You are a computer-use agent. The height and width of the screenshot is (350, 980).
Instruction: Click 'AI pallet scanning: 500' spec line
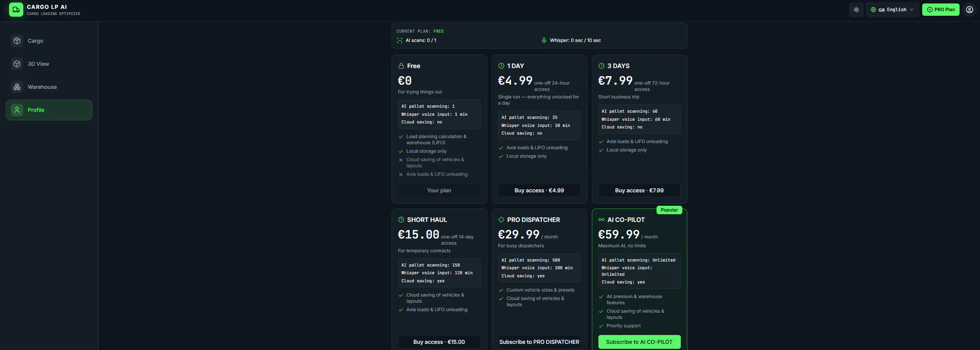point(531,260)
